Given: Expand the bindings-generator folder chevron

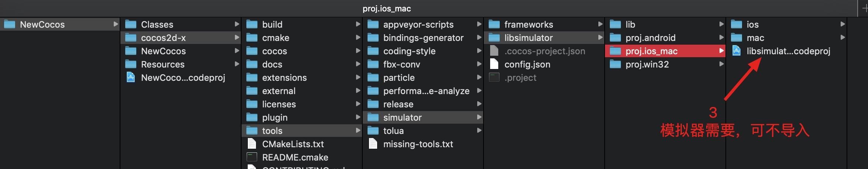Looking at the screenshot, I should (479, 38).
